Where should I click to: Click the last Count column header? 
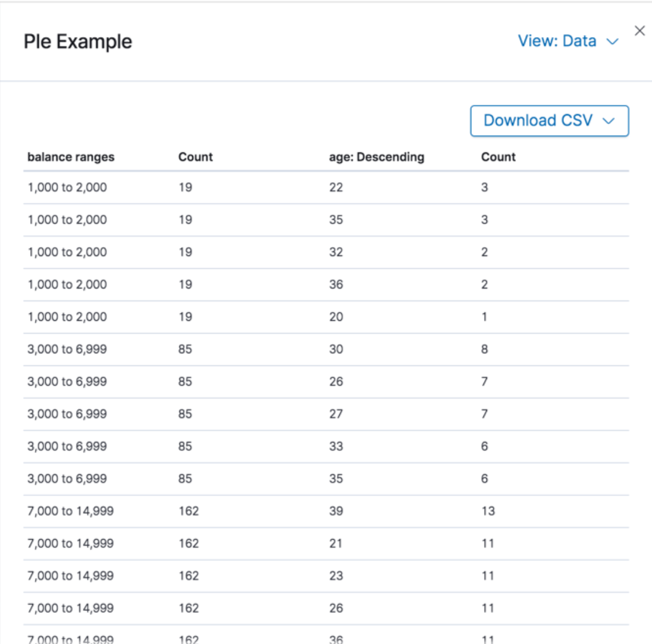[x=498, y=157]
